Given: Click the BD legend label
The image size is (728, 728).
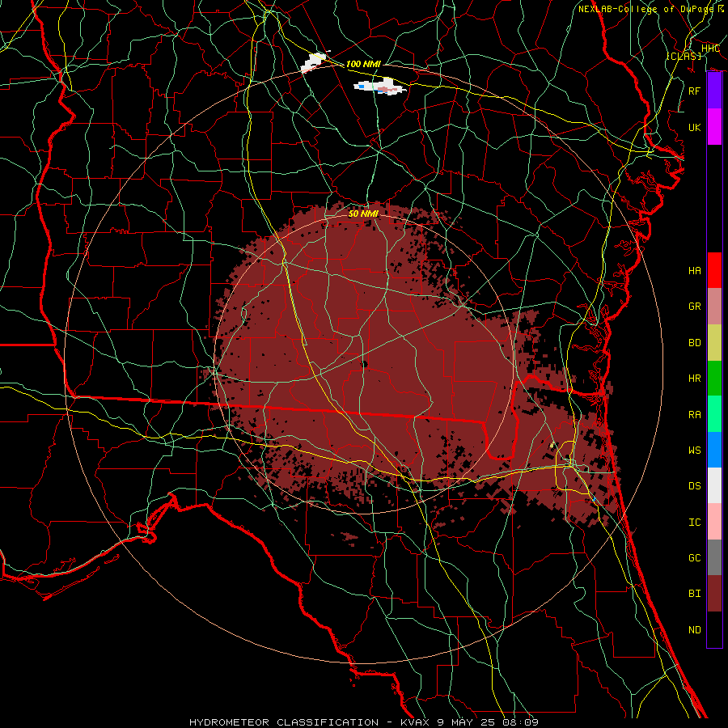Looking at the screenshot, I should click(x=695, y=343).
